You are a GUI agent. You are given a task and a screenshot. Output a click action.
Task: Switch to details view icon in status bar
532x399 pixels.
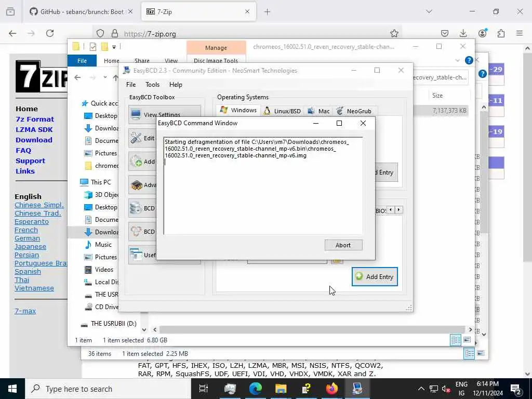(456, 340)
